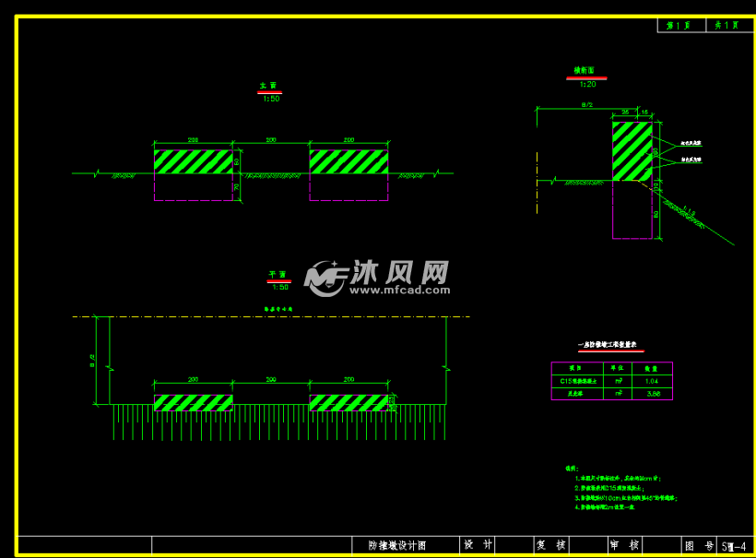Viewport: 756px width, 558px height.
Task: Select the centerline label above the plan view
Action: click(278, 309)
